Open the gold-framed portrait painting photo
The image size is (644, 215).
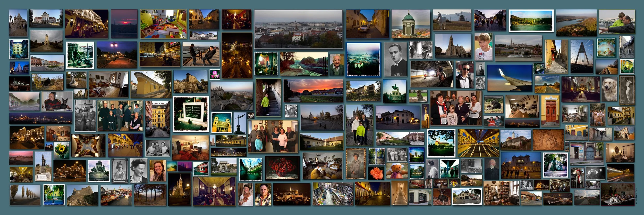[355, 164]
